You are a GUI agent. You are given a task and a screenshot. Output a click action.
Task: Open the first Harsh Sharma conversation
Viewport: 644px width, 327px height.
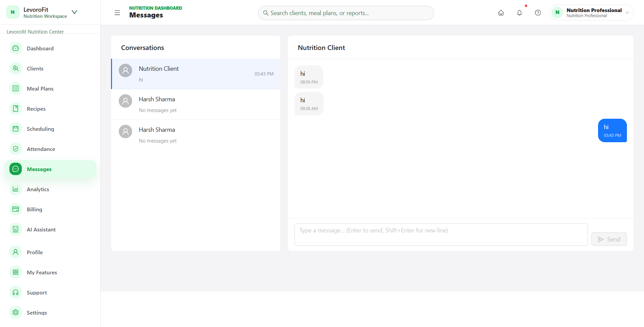[x=196, y=104]
